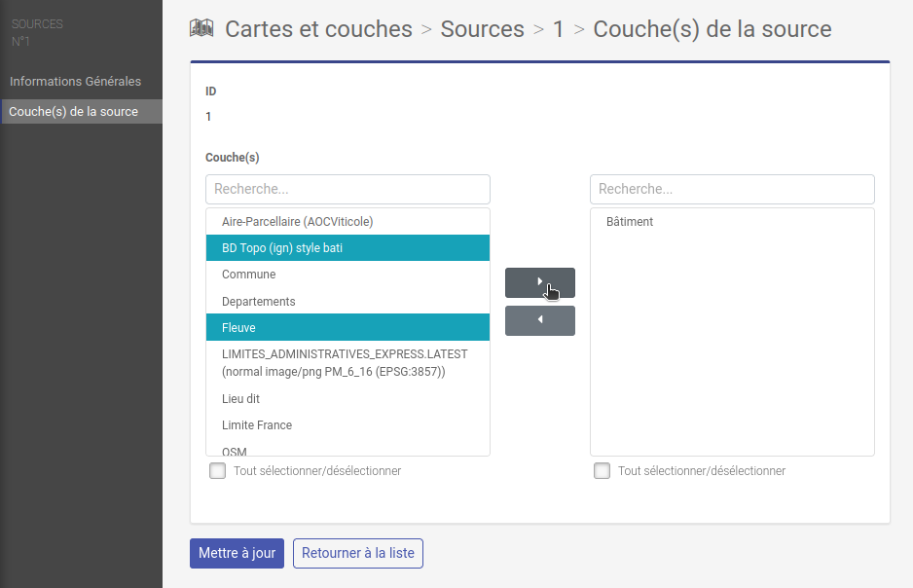
Task: Click 'Sources' in the breadcrumb
Action: pos(482,29)
